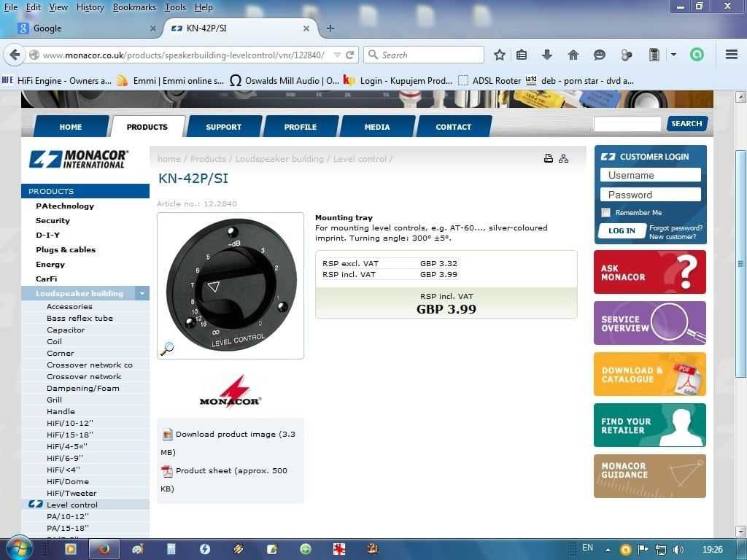Open the Oswalds Mill Audio bookmark
This screenshot has height=560, width=747.
[x=285, y=81]
